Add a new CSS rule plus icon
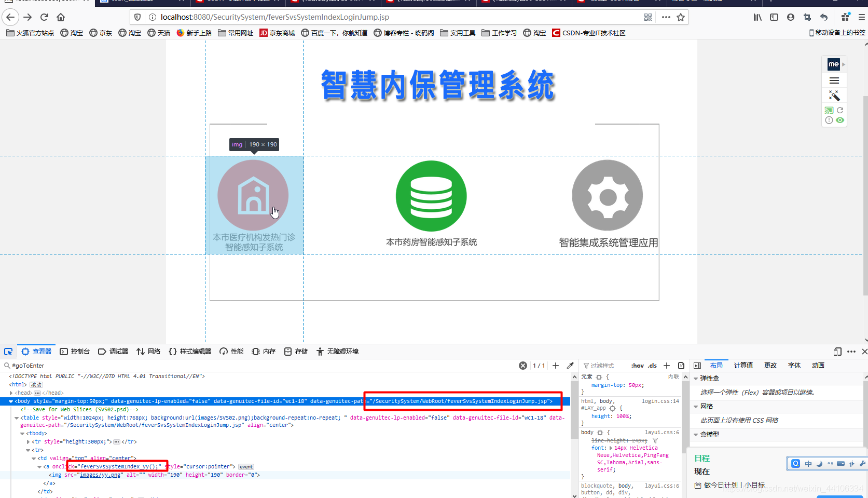Viewport: 868px width, 498px height. (x=667, y=366)
